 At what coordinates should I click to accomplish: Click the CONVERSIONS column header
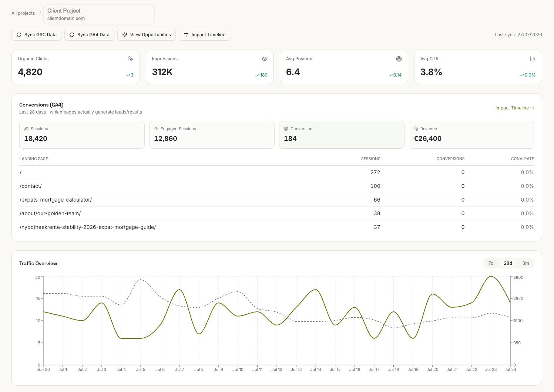[x=450, y=159]
